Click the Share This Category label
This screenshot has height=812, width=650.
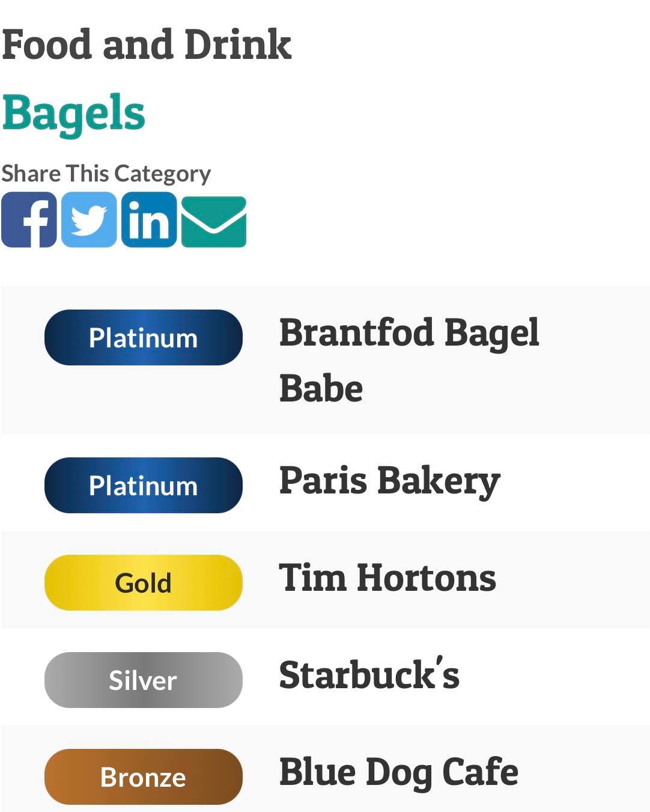[x=106, y=174]
